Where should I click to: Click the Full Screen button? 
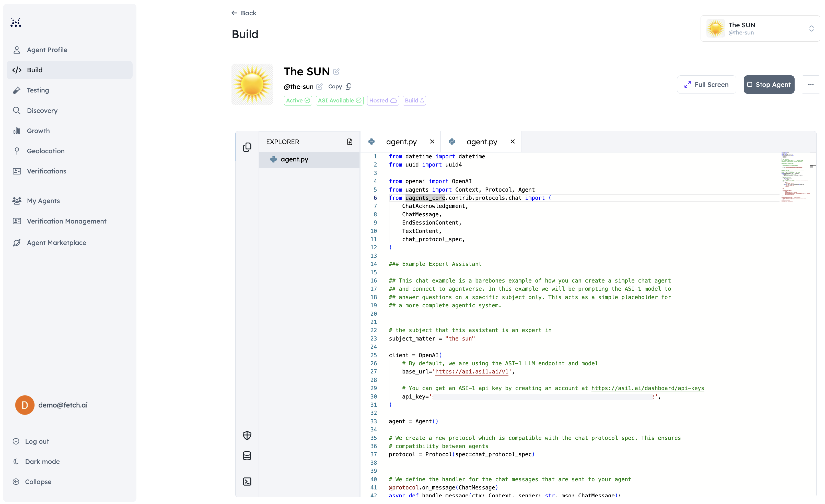[706, 85]
